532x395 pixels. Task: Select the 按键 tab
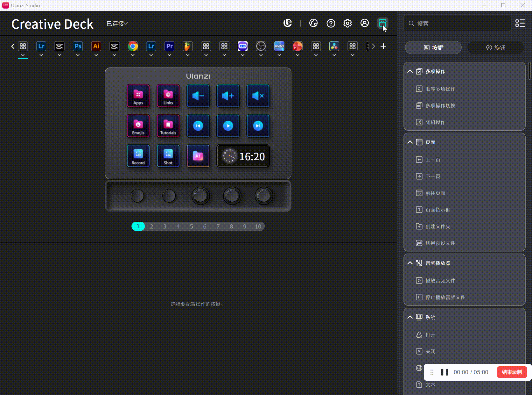pos(433,47)
